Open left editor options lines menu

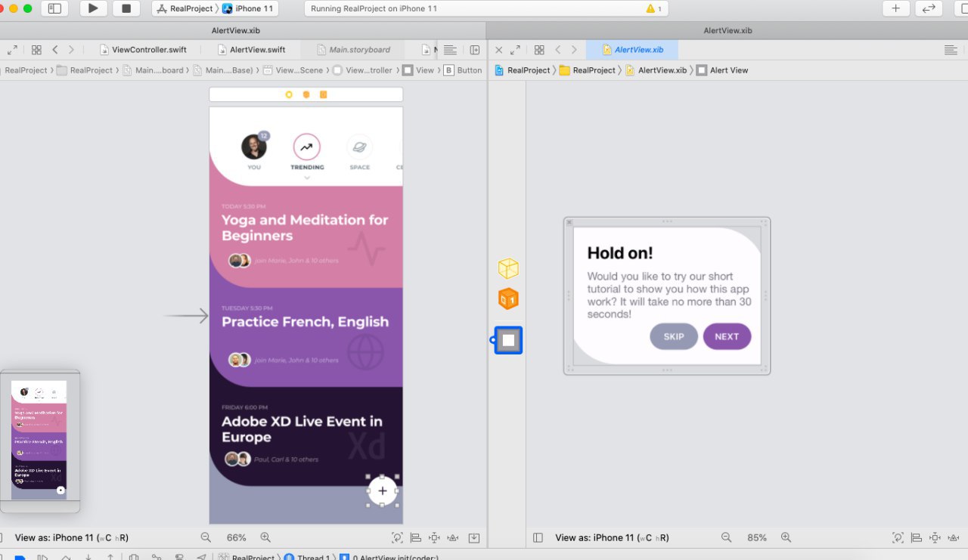(x=450, y=50)
